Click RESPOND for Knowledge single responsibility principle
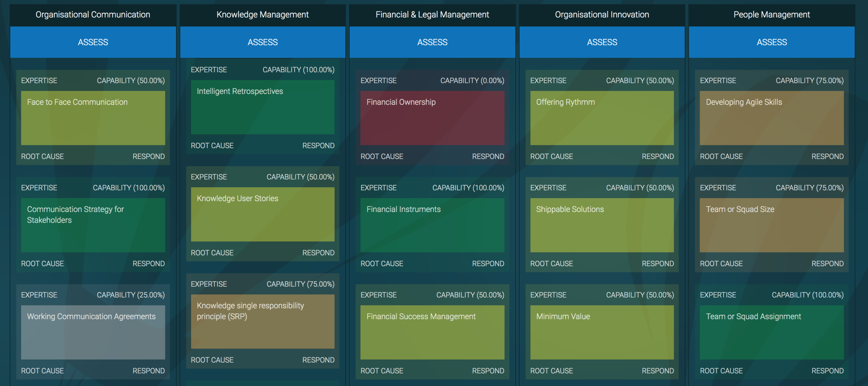Image resolution: width=868 pixels, height=386 pixels. click(318, 360)
